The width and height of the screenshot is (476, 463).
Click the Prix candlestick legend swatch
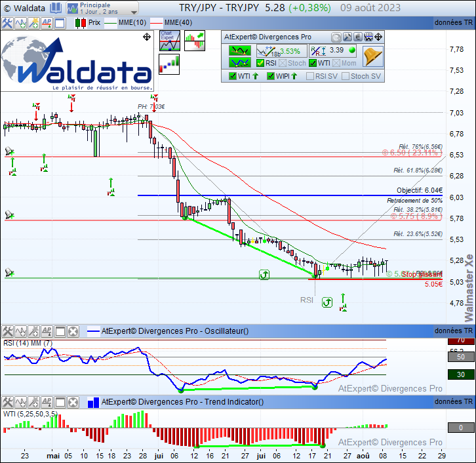tap(81, 23)
